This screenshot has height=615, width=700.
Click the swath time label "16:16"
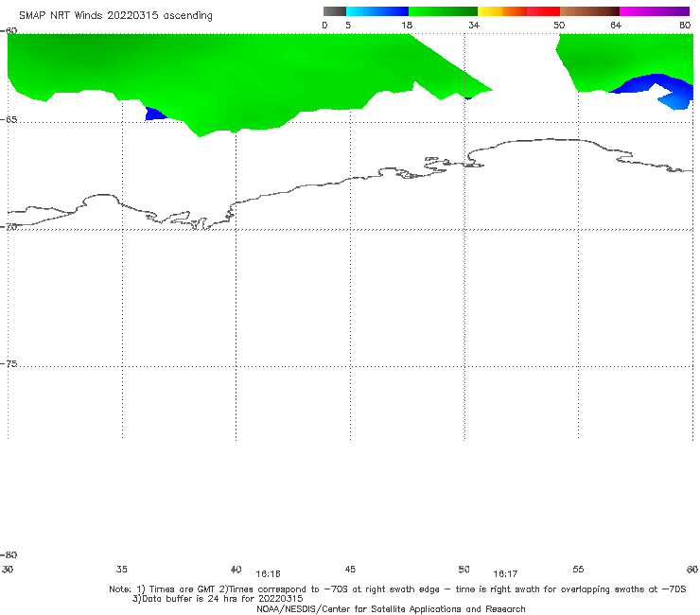(268, 574)
